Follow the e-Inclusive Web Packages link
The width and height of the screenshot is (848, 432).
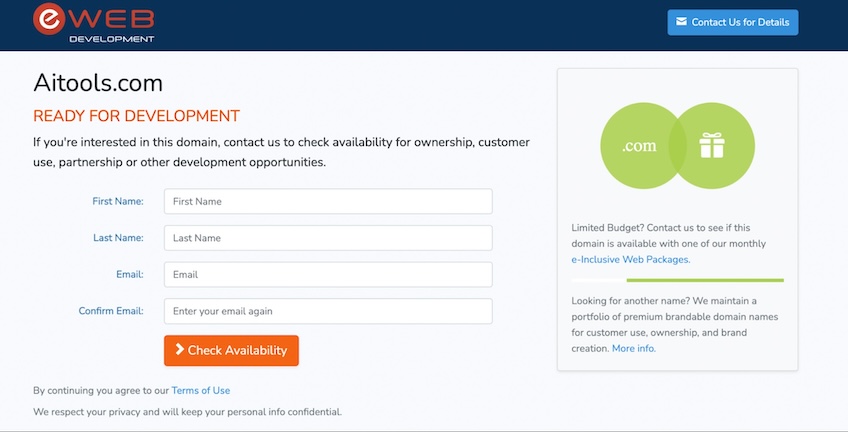click(631, 260)
